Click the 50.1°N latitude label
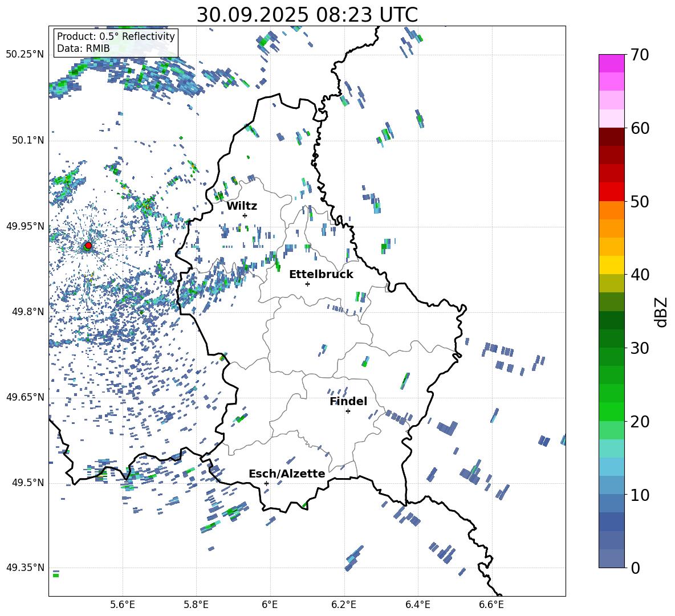 click(27, 140)
